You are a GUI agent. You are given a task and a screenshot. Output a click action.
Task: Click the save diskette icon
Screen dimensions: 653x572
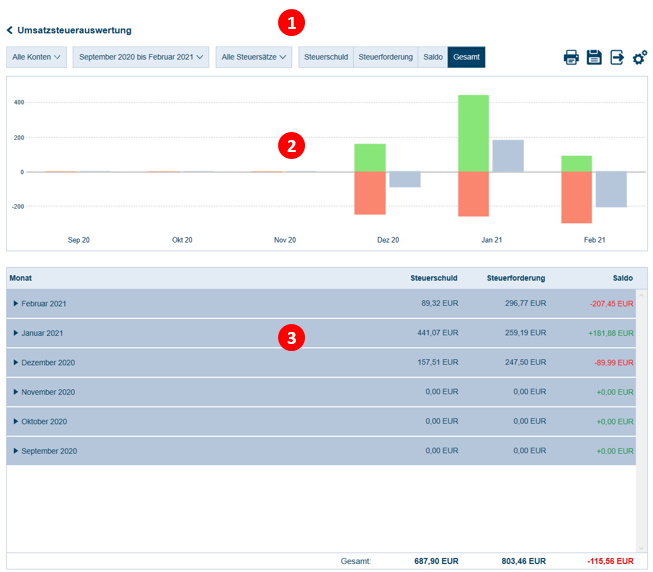pyautogui.click(x=594, y=58)
